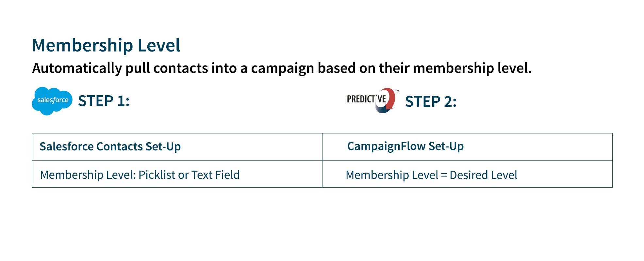Image resolution: width=644 pixels, height=261 pixels.
Task: Click the word CampaignFlow in the header
Action: coord(386,146)
